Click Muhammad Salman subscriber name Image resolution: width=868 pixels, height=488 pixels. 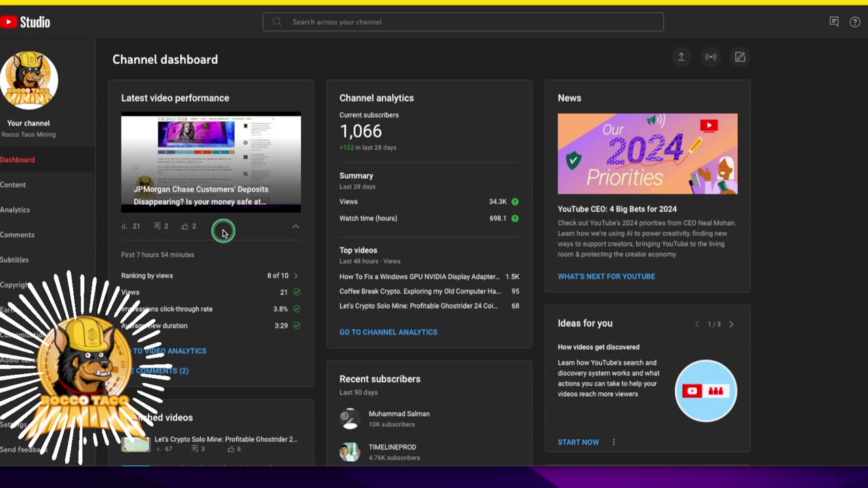[x=399, y=414]
